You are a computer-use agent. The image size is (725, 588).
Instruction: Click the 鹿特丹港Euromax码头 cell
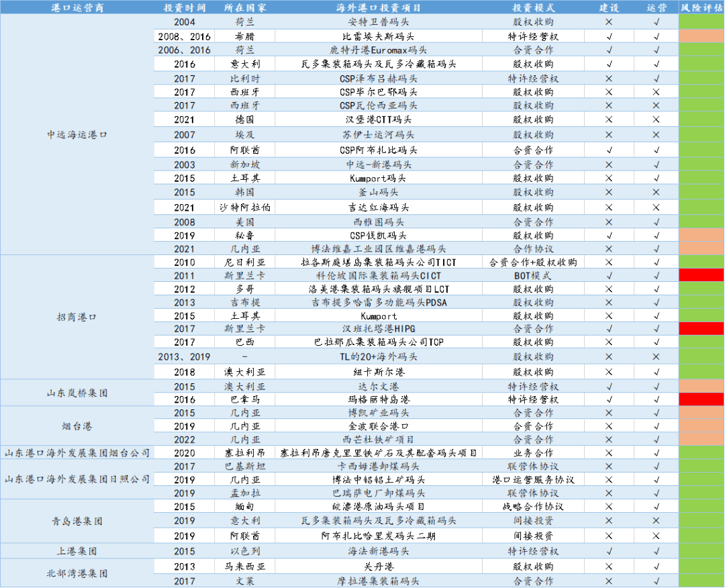[379, 50]
